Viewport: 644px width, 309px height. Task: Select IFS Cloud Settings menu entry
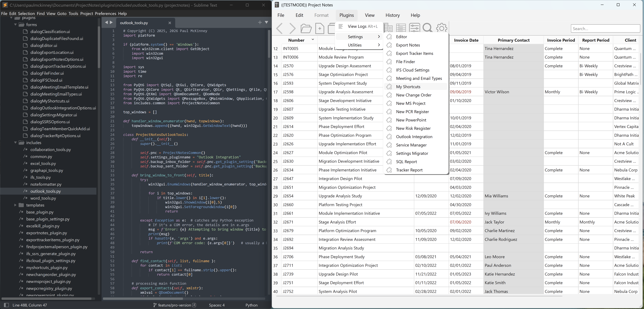point(415,70)
